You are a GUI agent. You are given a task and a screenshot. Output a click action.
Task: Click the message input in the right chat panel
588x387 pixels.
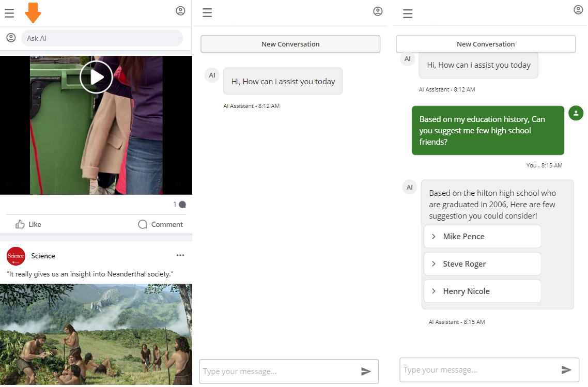(478, 370)
